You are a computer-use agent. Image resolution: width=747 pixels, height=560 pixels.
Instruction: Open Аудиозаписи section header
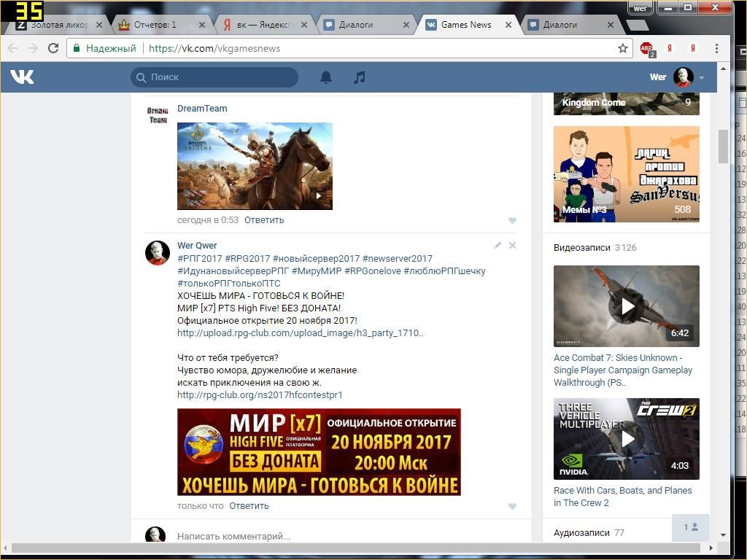pos(581,532)
